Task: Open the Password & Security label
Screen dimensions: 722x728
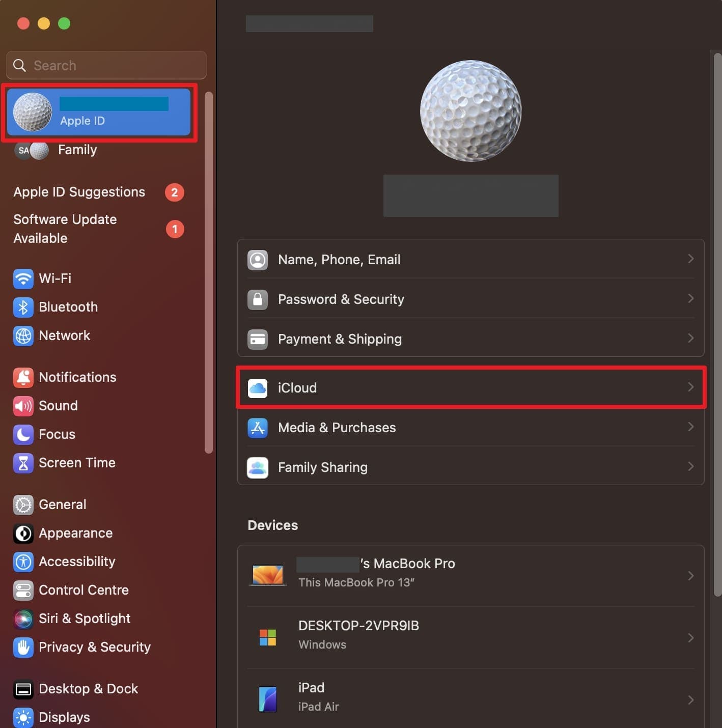Action: (x=341, y=299)
